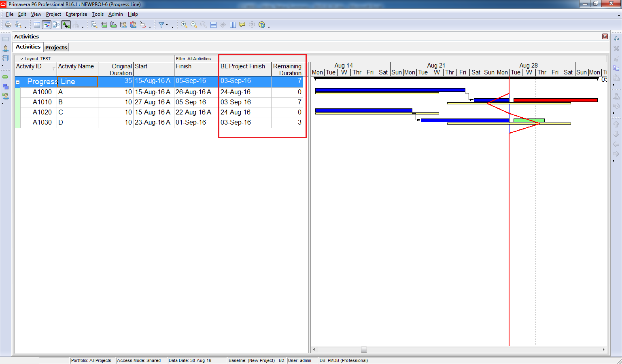Zoom in on the Gantt timescale
The height and width of the screenshot is (364, 622).
click(x=183, y=25)
